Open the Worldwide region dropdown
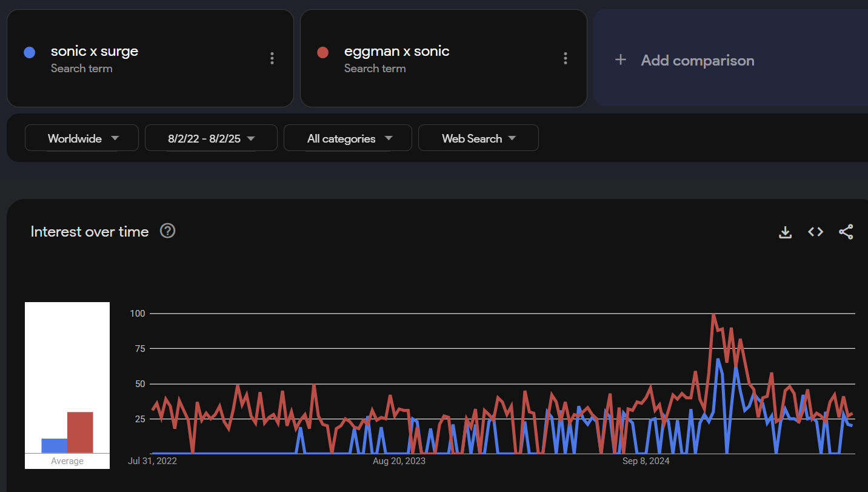Viewport: 868px width, 492px height. (x=82, y=138)
